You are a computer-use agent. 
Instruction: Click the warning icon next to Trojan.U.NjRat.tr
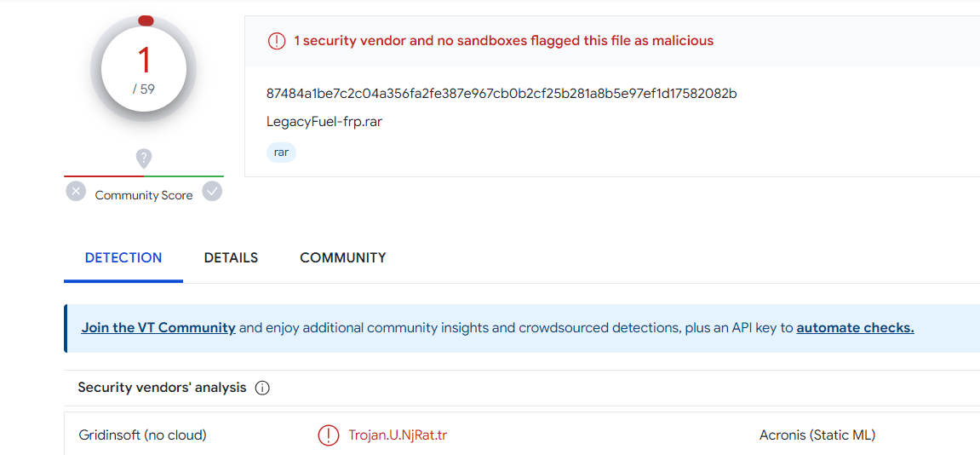(328, 435)
